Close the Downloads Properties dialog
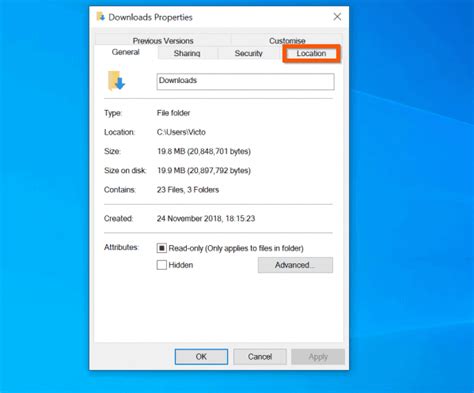Viewport: 474px width, 393px height. tap(337, 17)
